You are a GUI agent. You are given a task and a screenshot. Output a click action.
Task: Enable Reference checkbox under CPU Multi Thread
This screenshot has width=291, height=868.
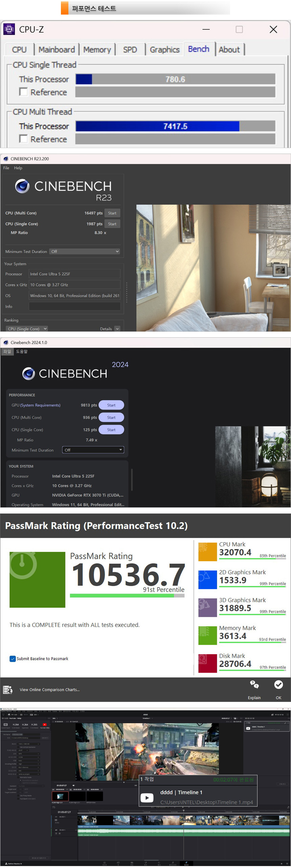(x=23, y=139)
